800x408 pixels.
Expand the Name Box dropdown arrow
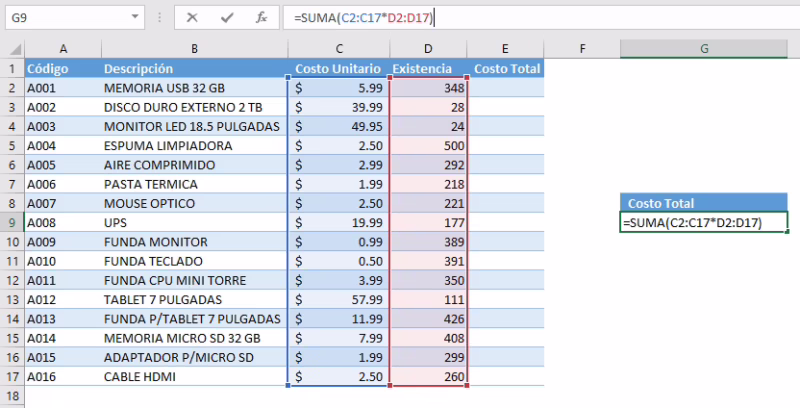tap(135, 18)
